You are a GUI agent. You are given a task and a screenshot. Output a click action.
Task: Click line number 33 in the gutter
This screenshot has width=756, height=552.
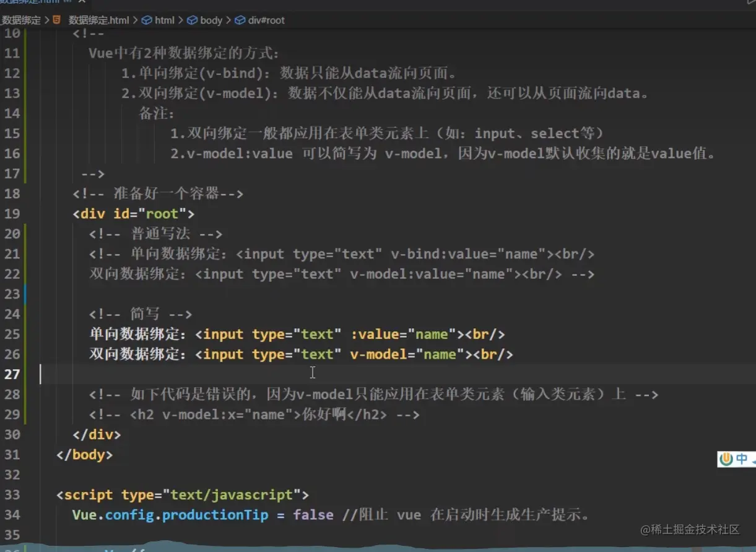(12, 494)
